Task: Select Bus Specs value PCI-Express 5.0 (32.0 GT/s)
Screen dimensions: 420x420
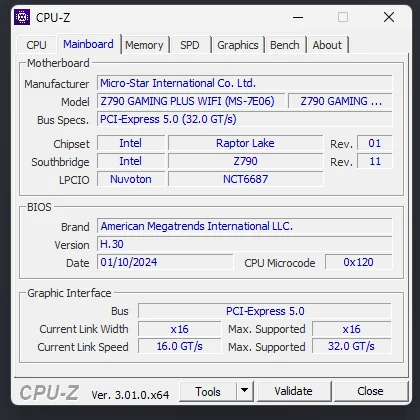Action: click(245, 119)
